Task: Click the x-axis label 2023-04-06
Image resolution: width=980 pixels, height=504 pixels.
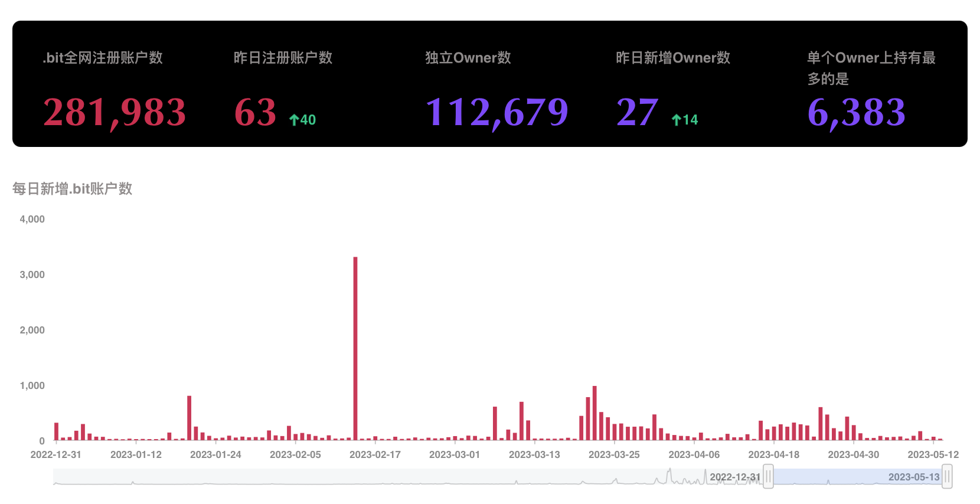Action: tap(694, 454)
